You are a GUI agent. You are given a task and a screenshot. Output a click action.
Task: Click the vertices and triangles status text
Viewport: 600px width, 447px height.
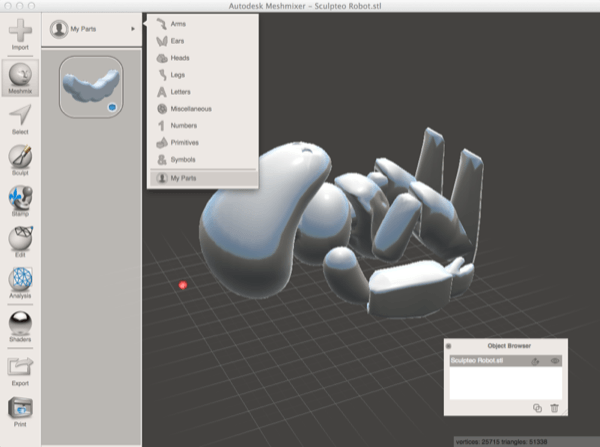pos(501,442)
